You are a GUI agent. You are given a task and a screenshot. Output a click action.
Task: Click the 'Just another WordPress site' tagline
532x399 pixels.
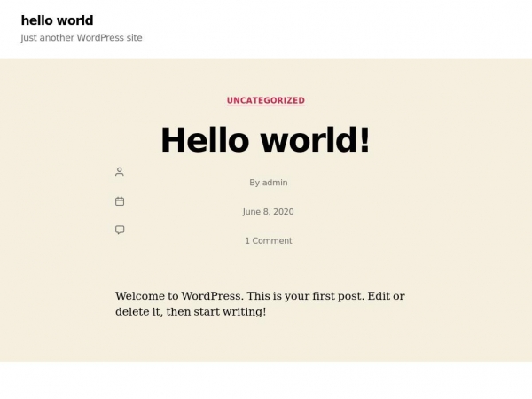[82, 37]
